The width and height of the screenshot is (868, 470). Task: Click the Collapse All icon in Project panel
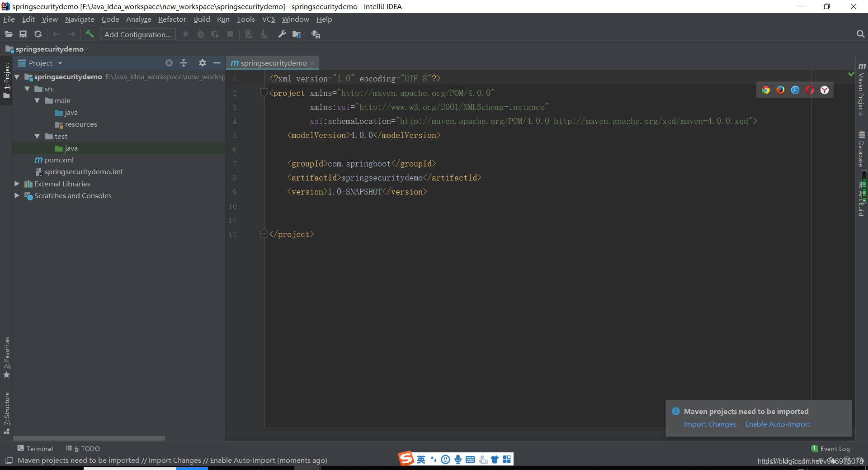tap(184, 63)
